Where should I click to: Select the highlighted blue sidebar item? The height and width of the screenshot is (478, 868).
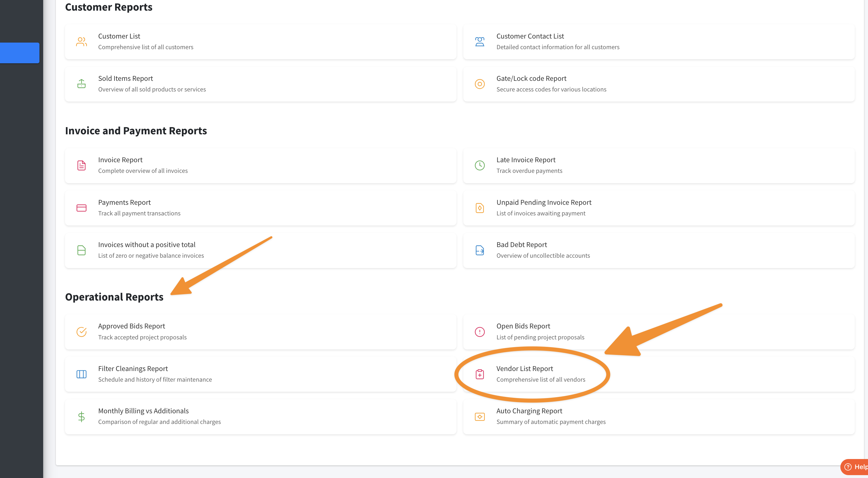(x=20, y=53)
